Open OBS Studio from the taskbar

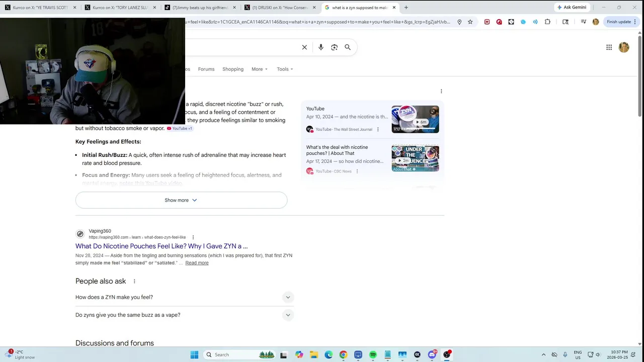pyautogui.click(x=447, y=355)
